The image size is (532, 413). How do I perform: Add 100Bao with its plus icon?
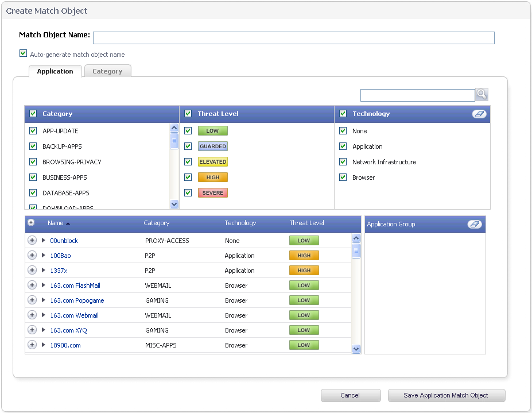pyautogui.click(x=32, y=256)
